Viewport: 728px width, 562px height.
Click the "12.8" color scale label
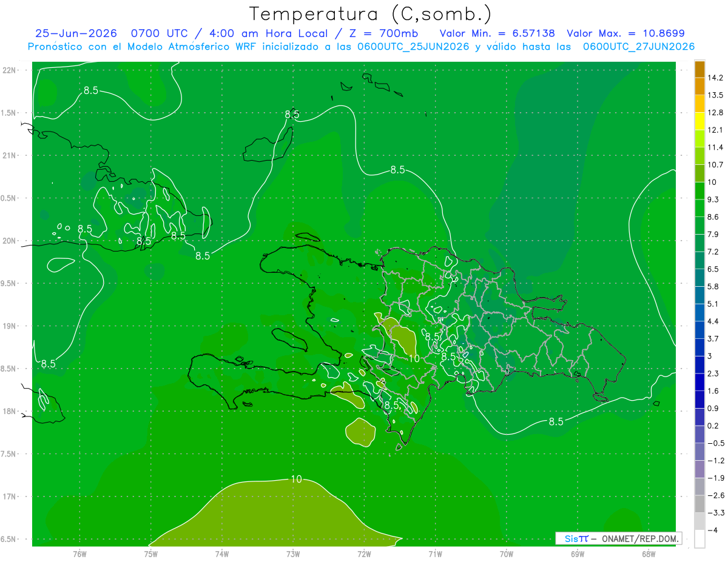click(715, 112)
